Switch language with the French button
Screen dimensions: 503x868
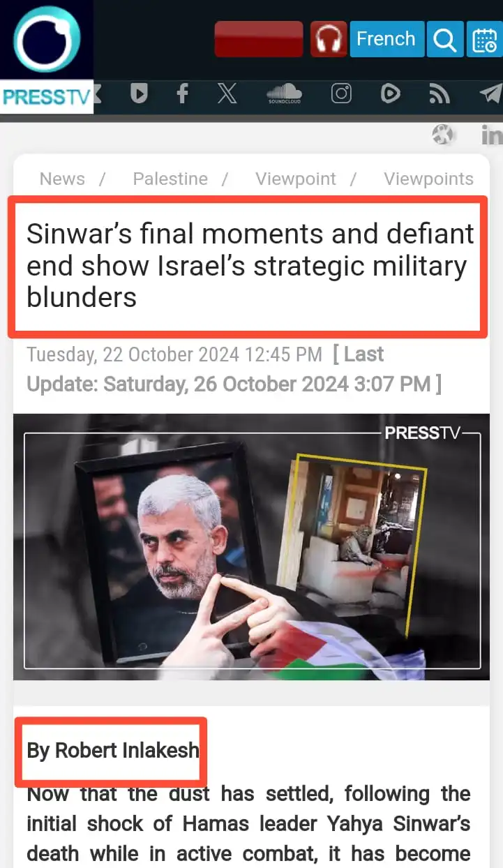386,39
